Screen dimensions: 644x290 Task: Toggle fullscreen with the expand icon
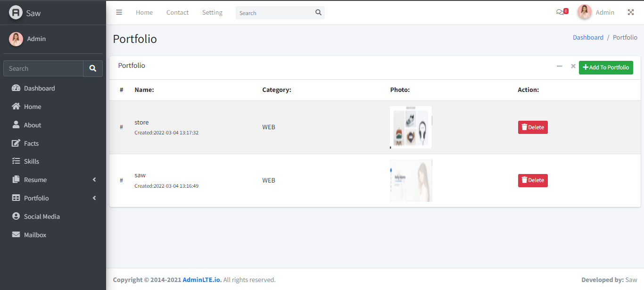(631, 12)
